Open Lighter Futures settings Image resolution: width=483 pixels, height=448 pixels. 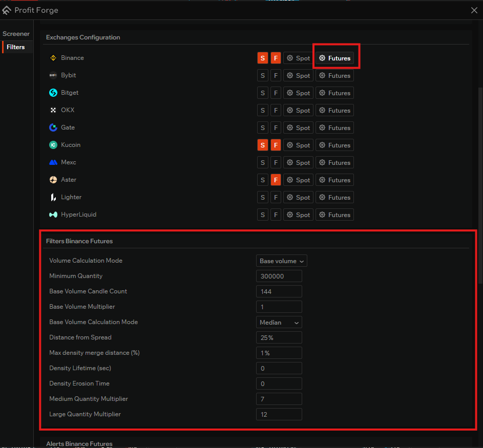pyautogui.click(x=334, y=197)
